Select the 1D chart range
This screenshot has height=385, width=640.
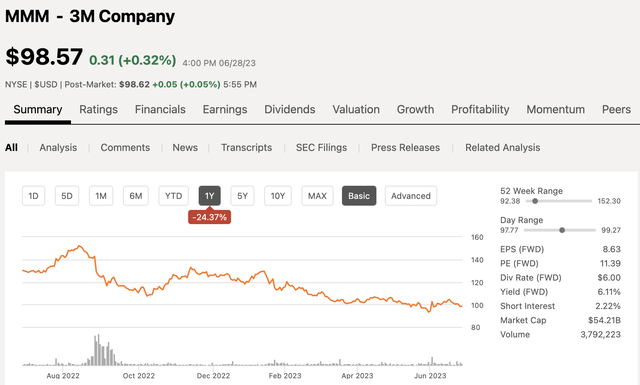pyautogui.click(x=33, y=196)
